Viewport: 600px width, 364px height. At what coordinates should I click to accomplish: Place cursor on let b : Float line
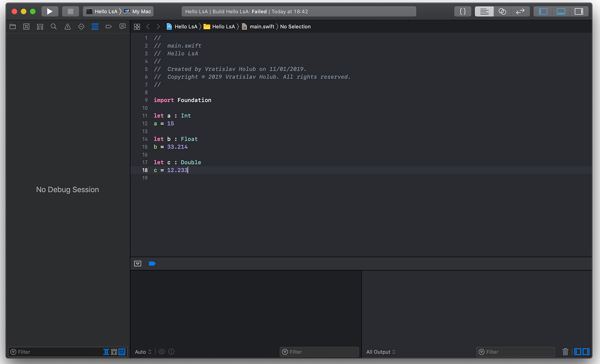pos(176,139)
